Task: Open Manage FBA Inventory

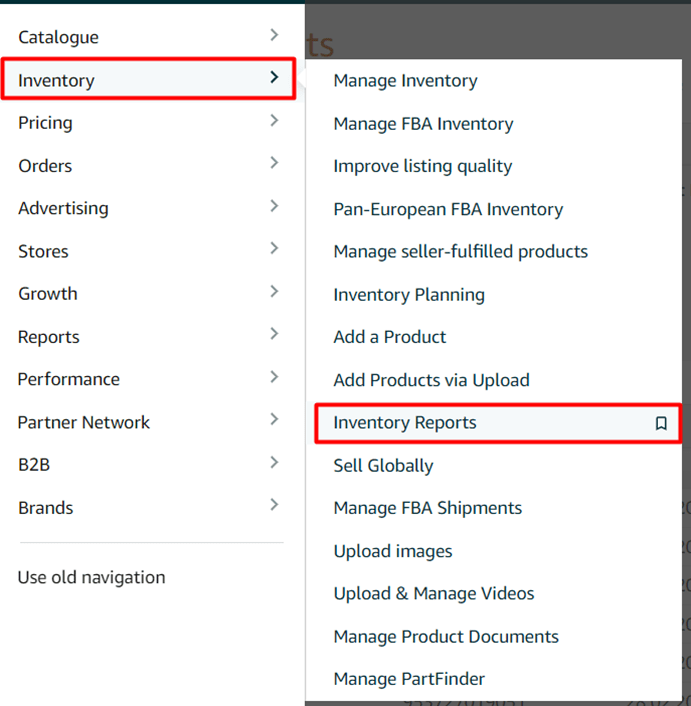Action: pos(423,124)
